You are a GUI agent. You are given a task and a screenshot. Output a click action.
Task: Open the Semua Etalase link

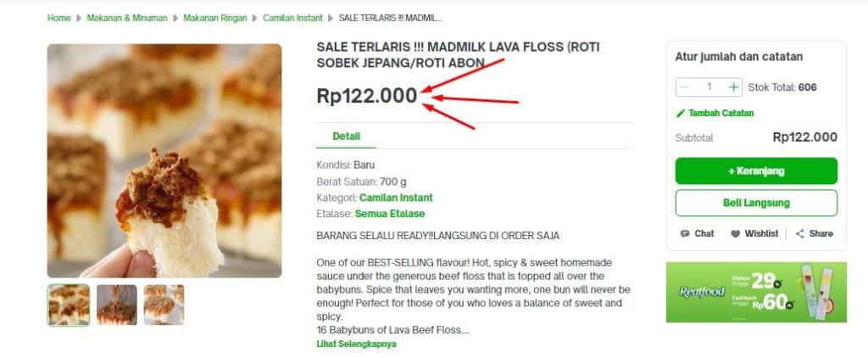[390, 214]
